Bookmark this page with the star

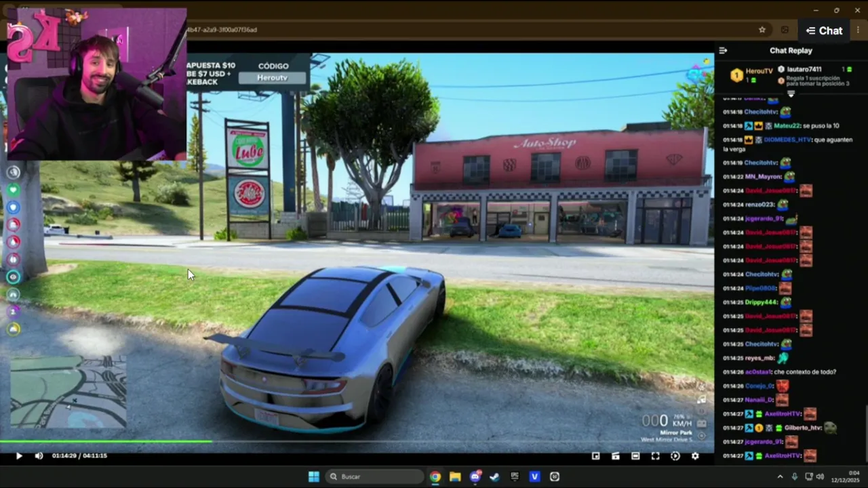762,30
